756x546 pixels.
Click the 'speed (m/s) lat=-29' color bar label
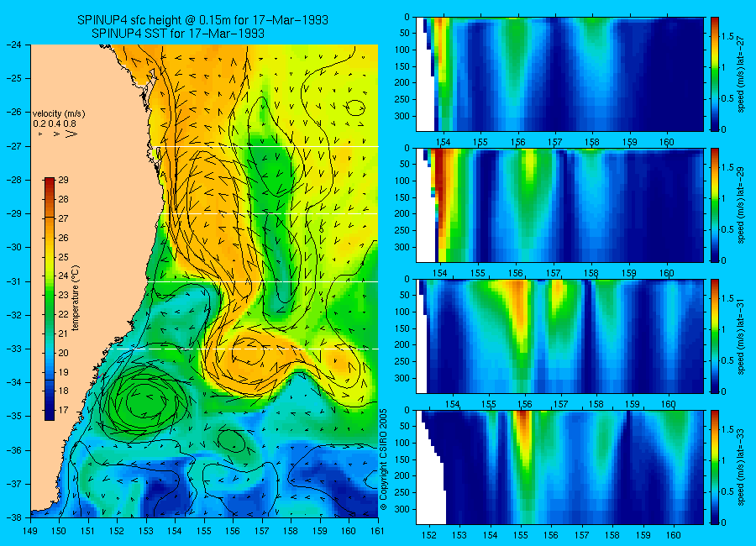point(742,205)
